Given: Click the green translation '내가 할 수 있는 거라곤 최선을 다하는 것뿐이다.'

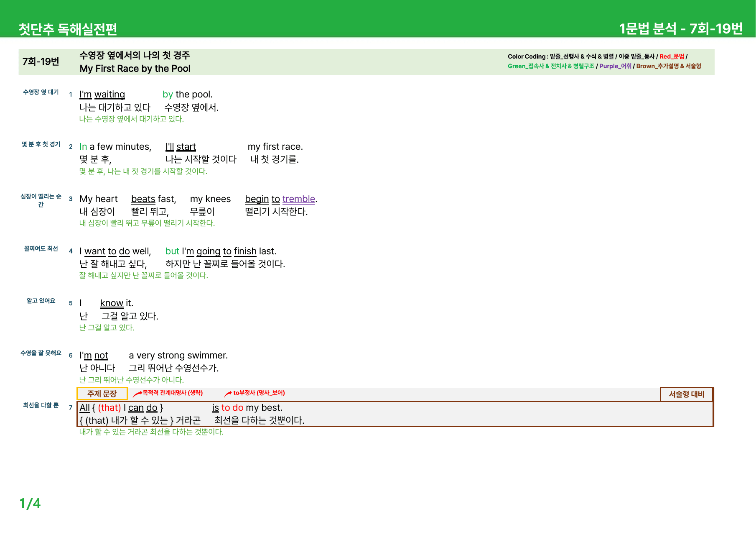Looking at the screenshot, I should tap(151, 432).
